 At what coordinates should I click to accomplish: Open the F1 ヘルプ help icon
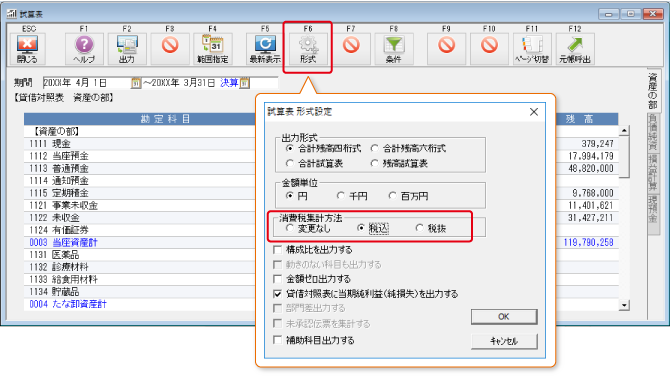click(x=84, y=49)
